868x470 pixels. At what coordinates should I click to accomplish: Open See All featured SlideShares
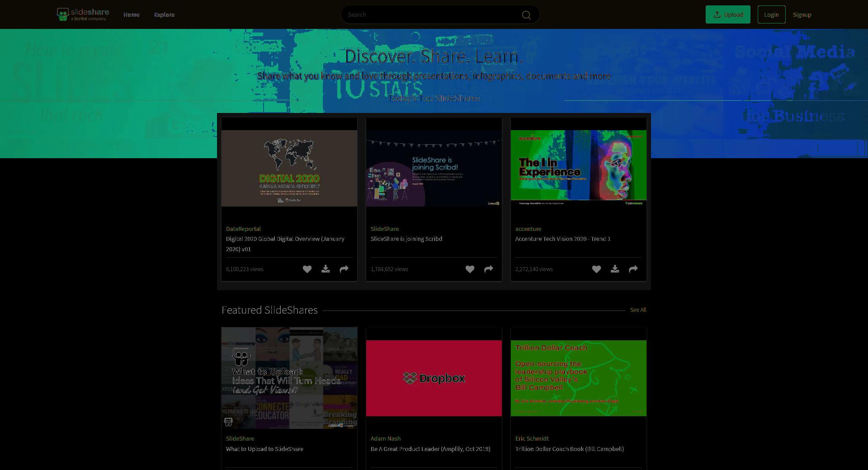click(x=638, y=310)
